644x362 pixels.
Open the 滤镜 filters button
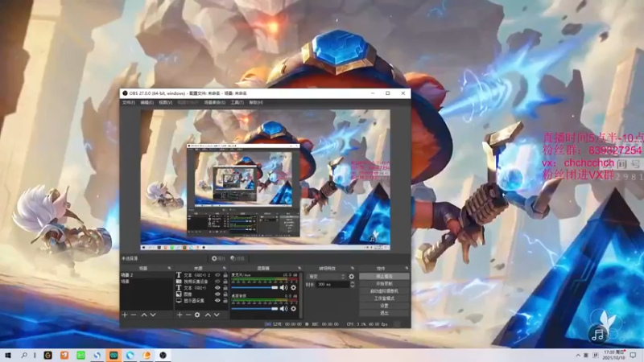tap(237, 258)
